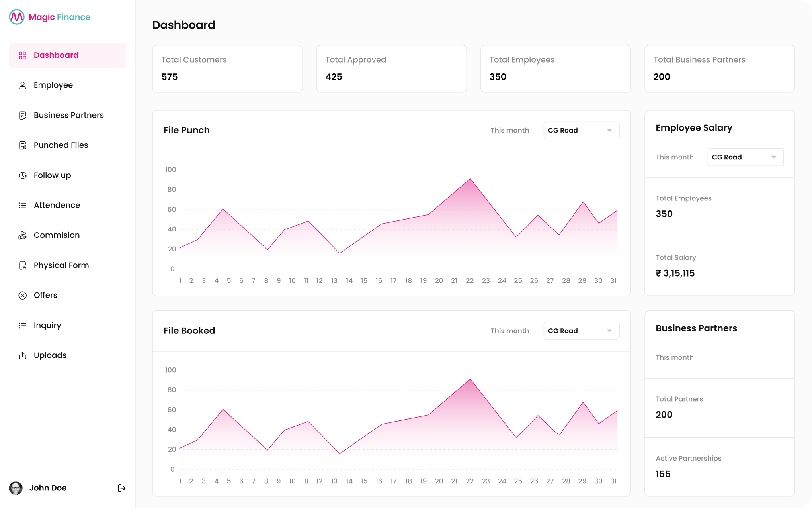Click the Employee person icon in sidebar

[x=23, y=85]
